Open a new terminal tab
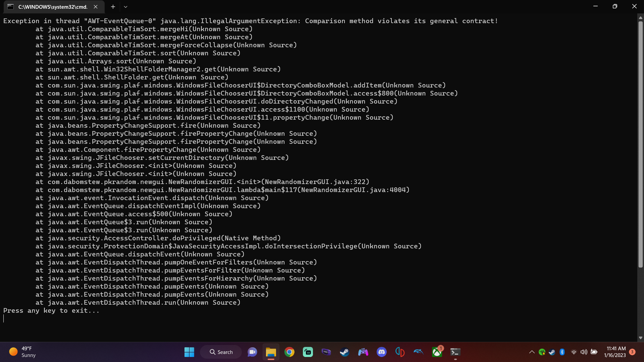Viewport: 644px width, 362px height. [113, 7]
